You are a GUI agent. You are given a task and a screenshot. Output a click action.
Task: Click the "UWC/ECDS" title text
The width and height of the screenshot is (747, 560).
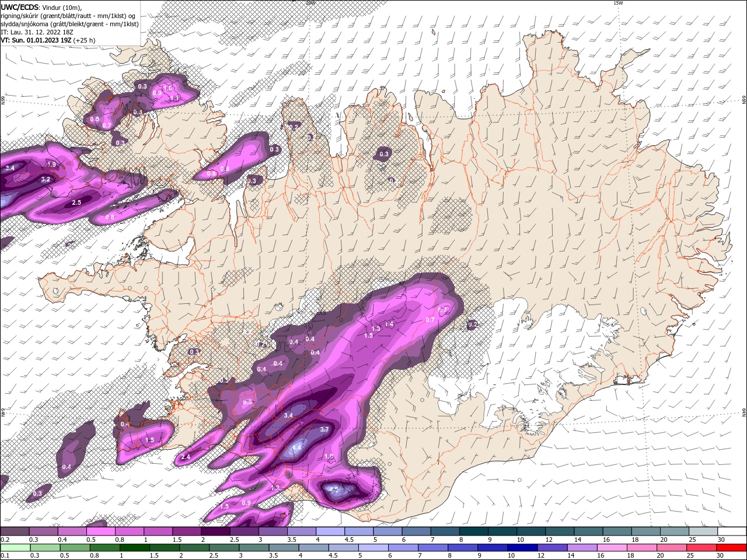[19, 7]
